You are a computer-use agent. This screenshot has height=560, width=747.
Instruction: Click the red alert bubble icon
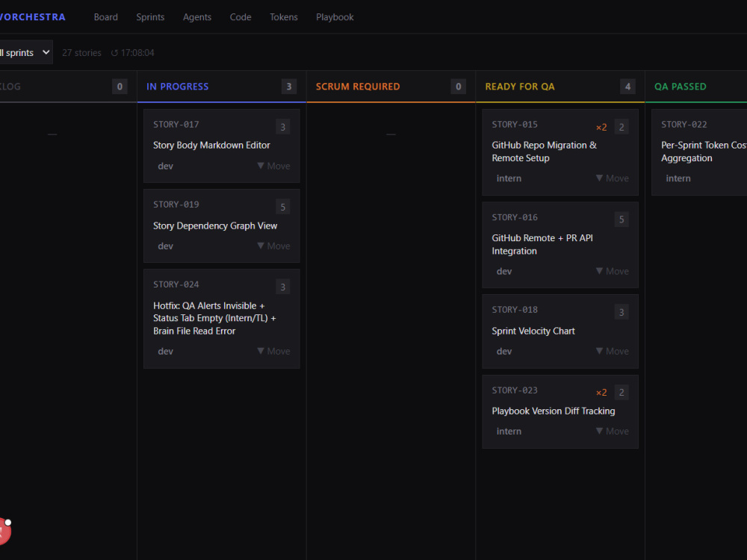(4, 531)
